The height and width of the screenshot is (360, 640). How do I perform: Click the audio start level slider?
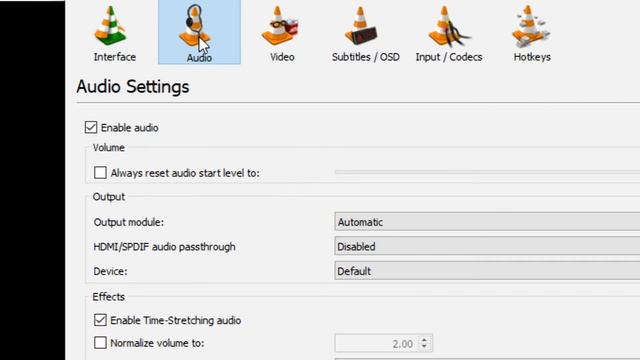[487, 172]
